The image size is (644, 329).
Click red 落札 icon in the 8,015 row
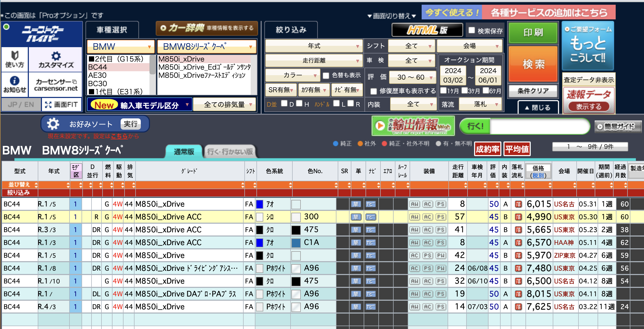coord(518,294)
